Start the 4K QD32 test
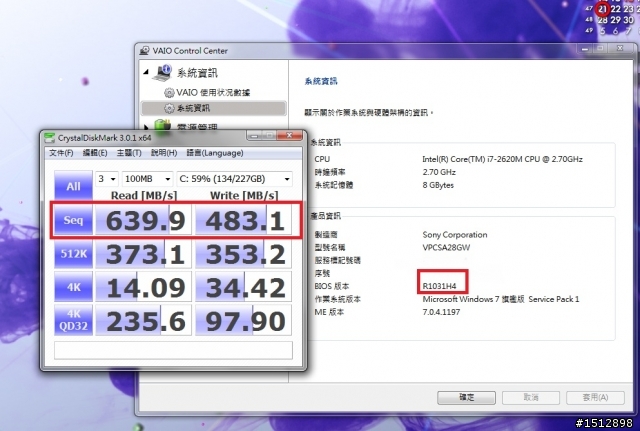This screenshot has height=431, width=640. (73, 320)
